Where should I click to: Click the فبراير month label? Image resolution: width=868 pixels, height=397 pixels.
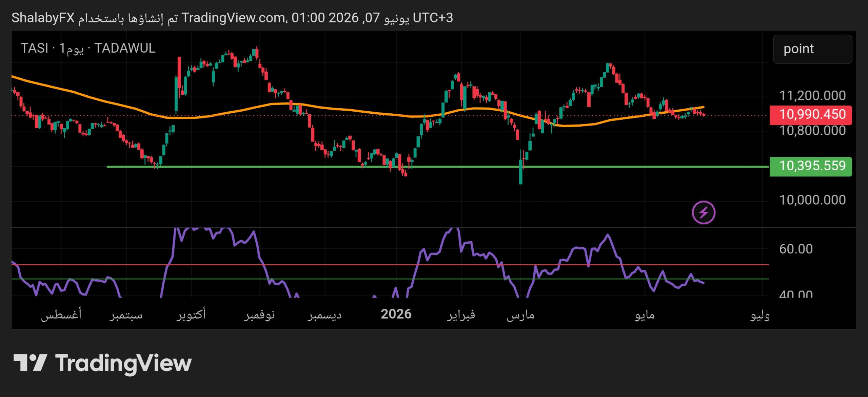(461, 315)
